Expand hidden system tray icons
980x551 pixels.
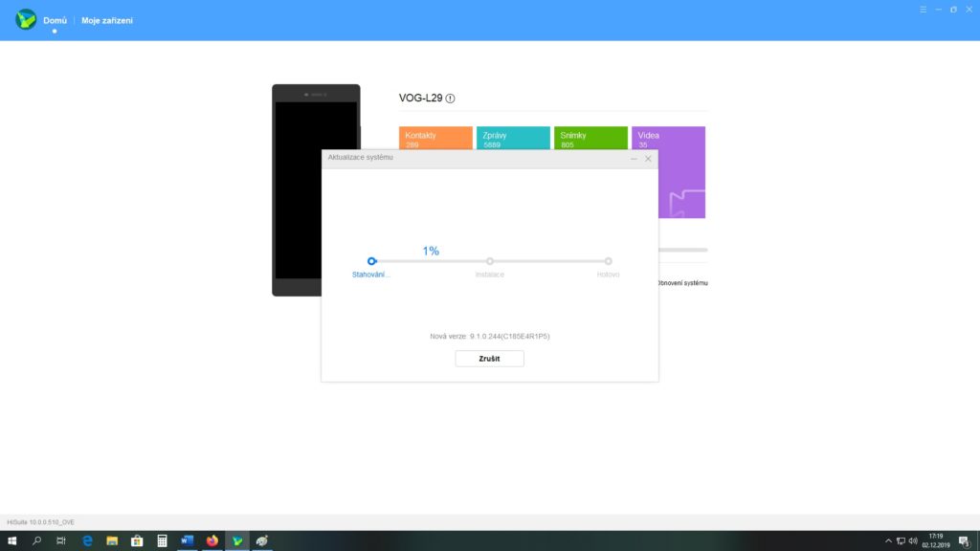tap(888, 541)
